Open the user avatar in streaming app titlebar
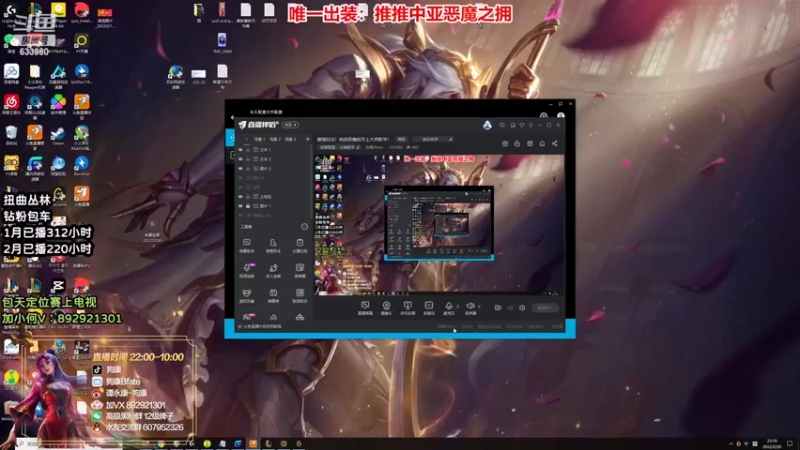This screenshot has height=450, width=800. 487,125
